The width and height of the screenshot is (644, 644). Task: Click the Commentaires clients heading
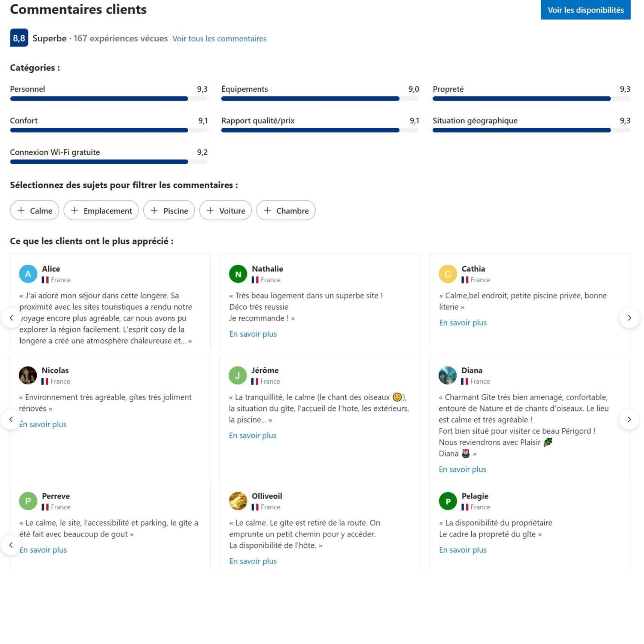tap(78, 9)
